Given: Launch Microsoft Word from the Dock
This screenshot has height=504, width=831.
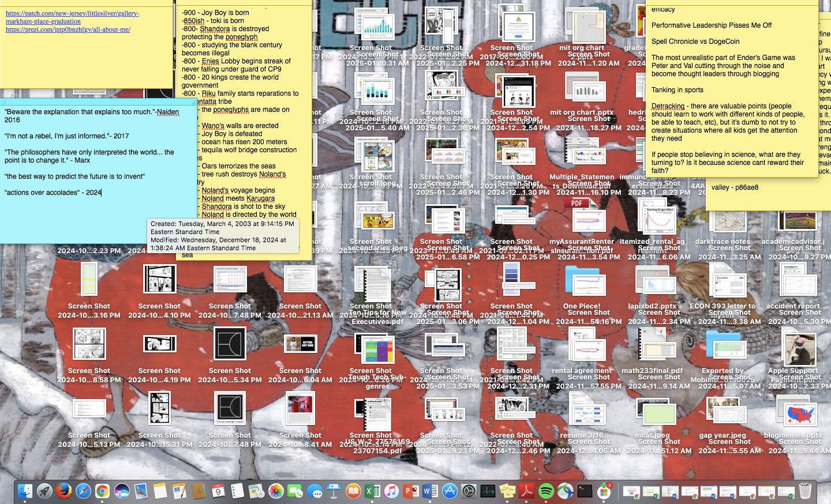Looking at the screenshot, I should point(431,491).
